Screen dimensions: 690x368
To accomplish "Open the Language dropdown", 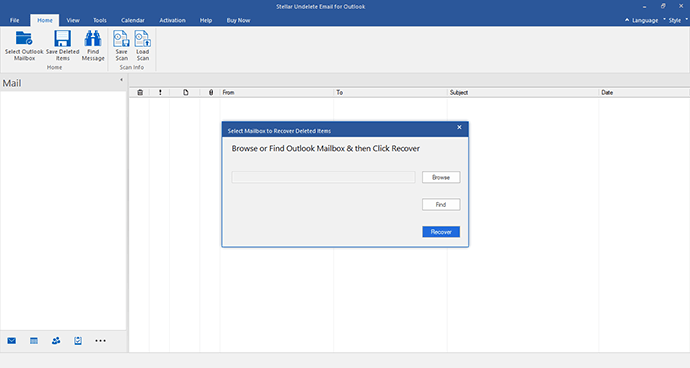I will pyautogui.click(x=645, y=21).
